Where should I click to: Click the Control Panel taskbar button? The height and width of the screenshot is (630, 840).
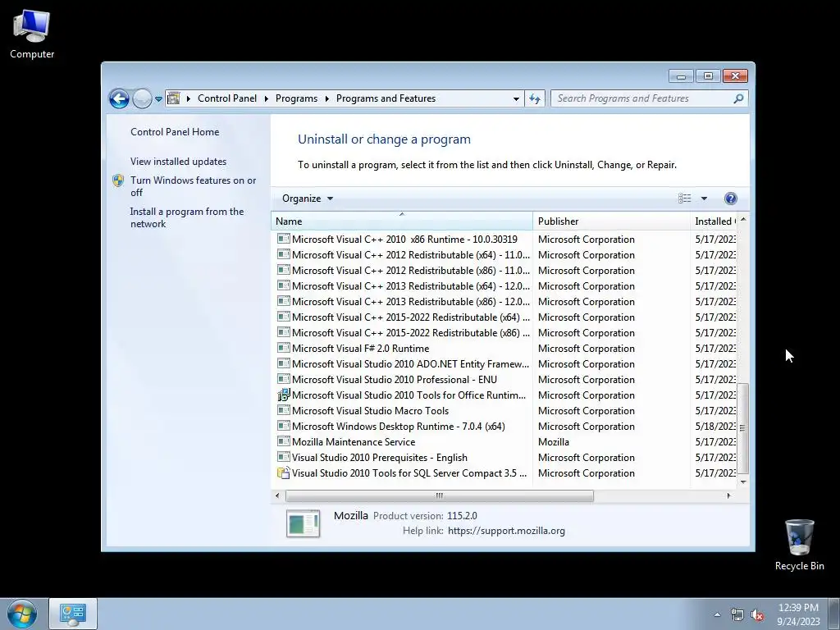coord(73,614)
